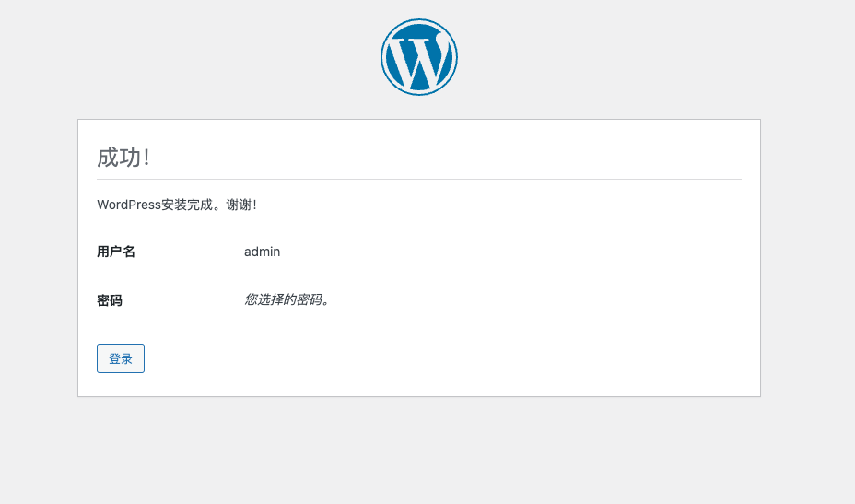
Task: Select the 成功! heading text
Action: click(x=123, y=157)
